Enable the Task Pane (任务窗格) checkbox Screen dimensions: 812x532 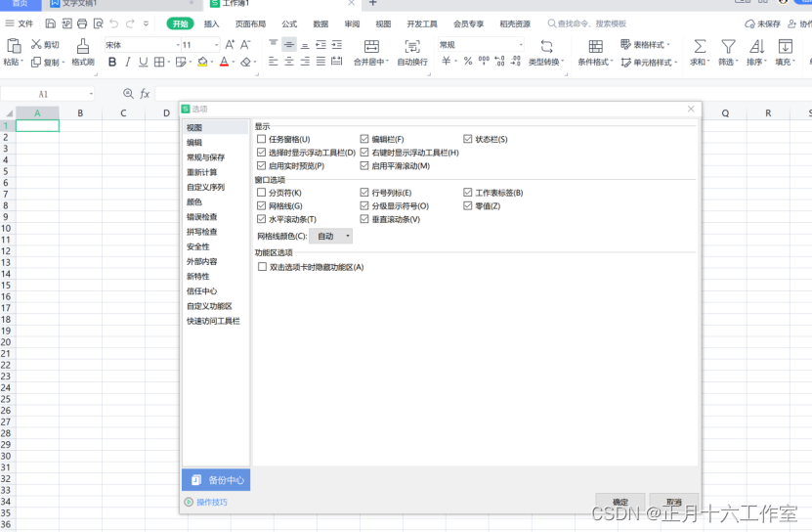point(262,139)
